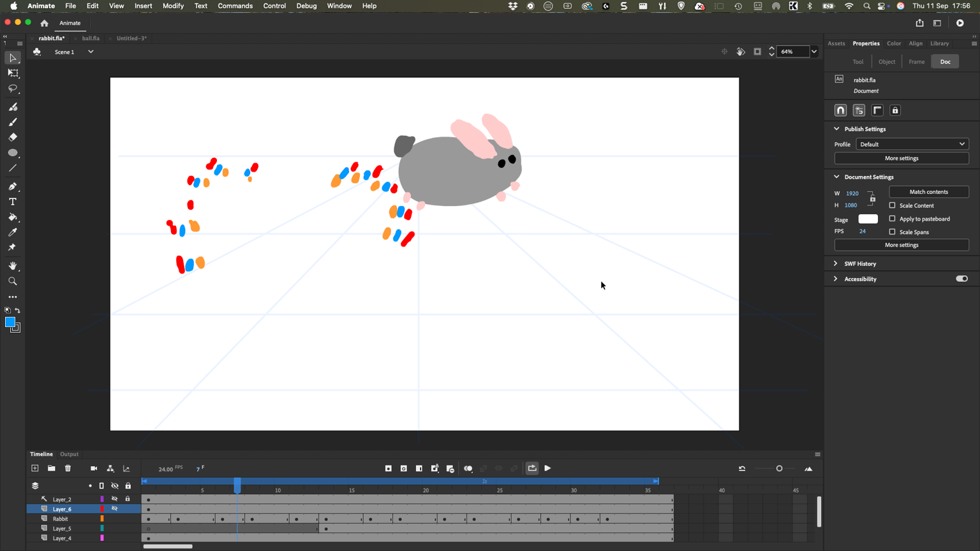Click the Test Movie play icon
This screenshot has width=980, height=551.
(x=960, y=23)
